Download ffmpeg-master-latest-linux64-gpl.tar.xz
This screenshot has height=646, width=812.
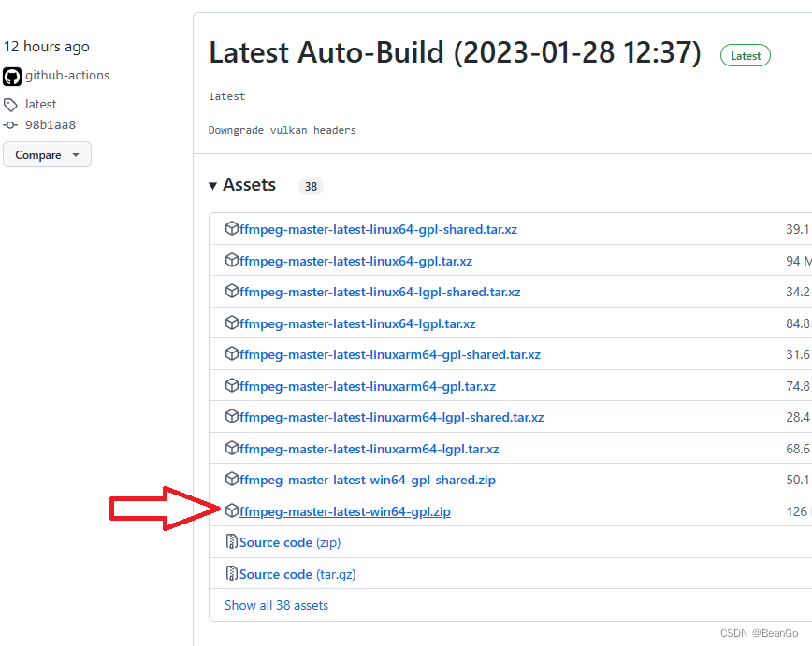tap(355, 261)
